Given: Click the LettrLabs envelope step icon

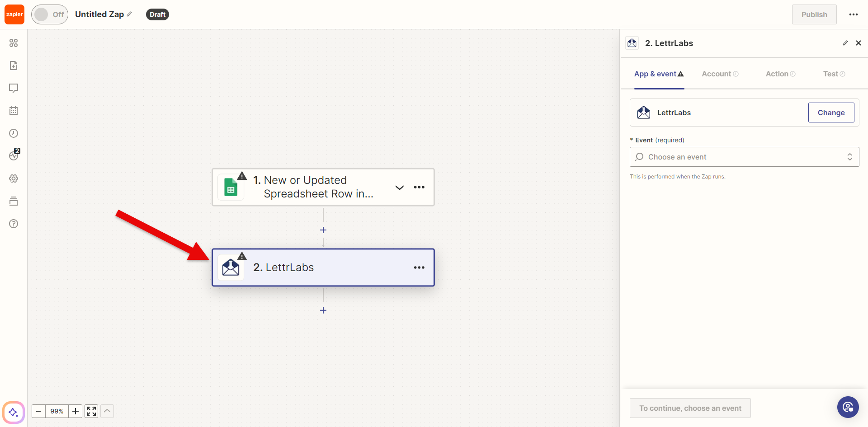Looking at the screenshot, I should [x=231, y=267].
